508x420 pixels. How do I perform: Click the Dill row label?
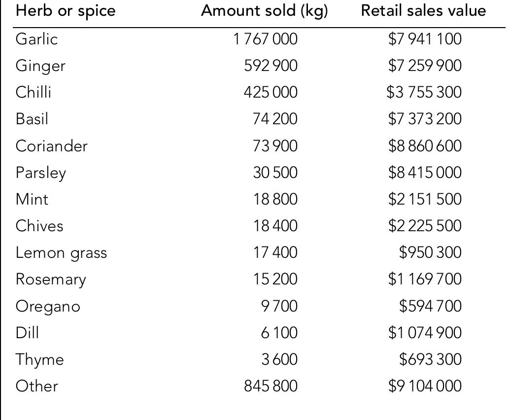(27, 333)
